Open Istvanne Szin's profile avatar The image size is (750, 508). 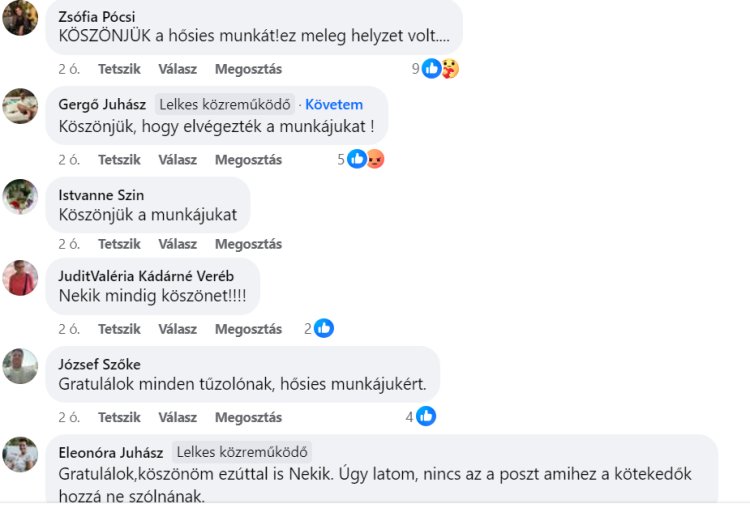click(x=20, y=196)
